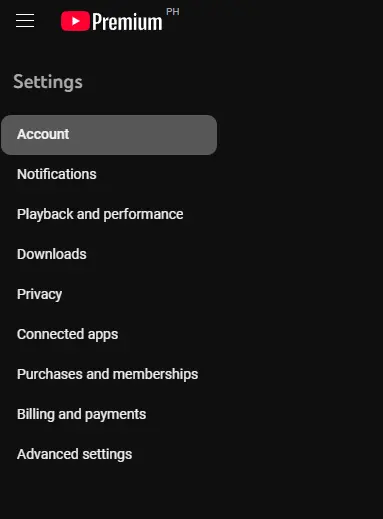Choose the memberships entry in settings list
The width and height of the screenshot is (383, 519).
tap(109, 374)
